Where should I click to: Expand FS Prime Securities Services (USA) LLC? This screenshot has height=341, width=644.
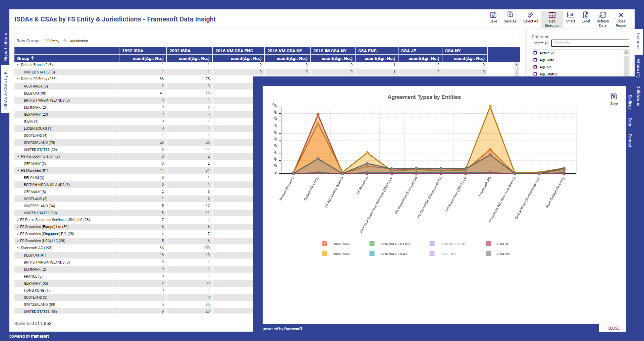tap(18, 220)
